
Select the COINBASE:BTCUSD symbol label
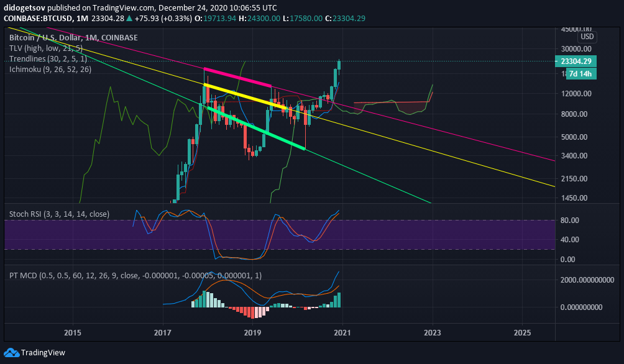point(38,18)
